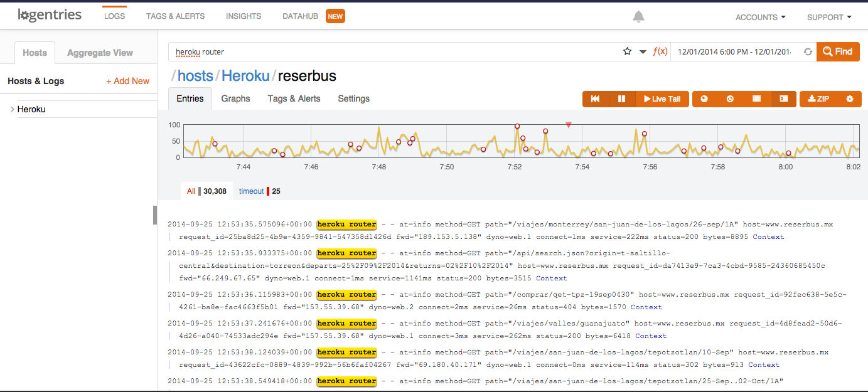The width and height of the screenshot is (868, 392).
Task: Toggle the expanded entries view icon
Action: (x=783, y=99)
